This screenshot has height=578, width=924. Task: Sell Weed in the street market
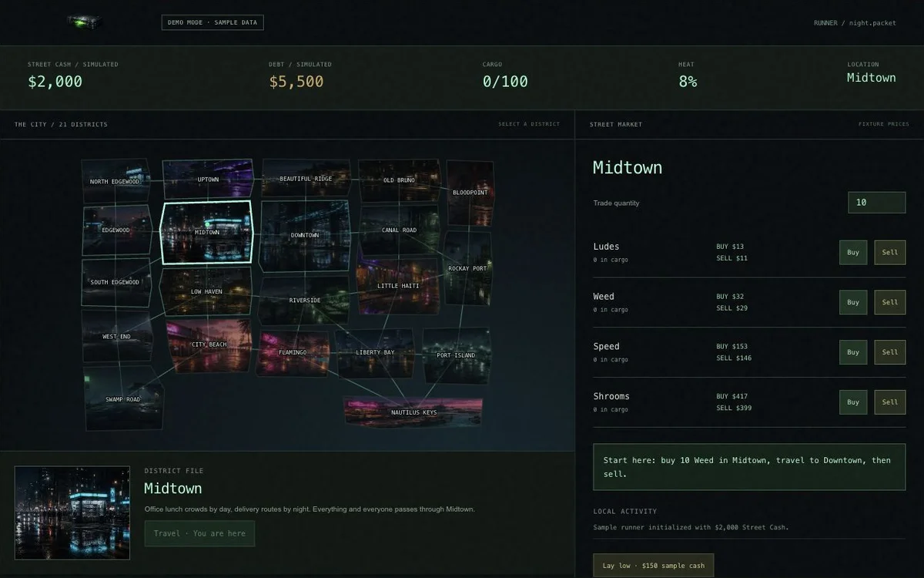(889, 302)
